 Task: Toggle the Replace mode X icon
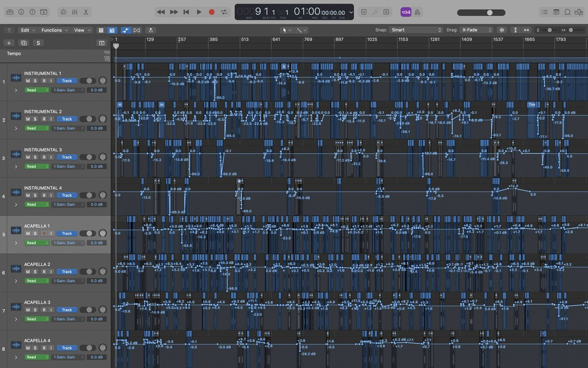coord(363,12)
